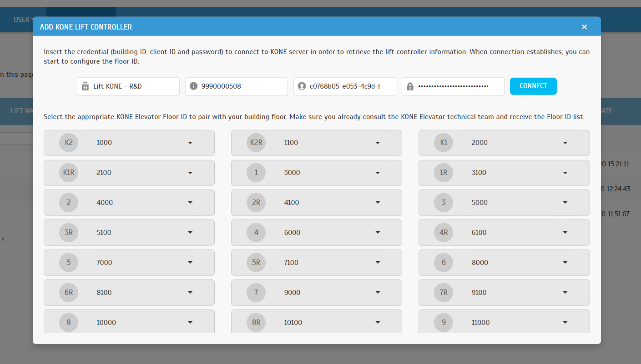Select the round badge labeled 2

pos(69,203)
